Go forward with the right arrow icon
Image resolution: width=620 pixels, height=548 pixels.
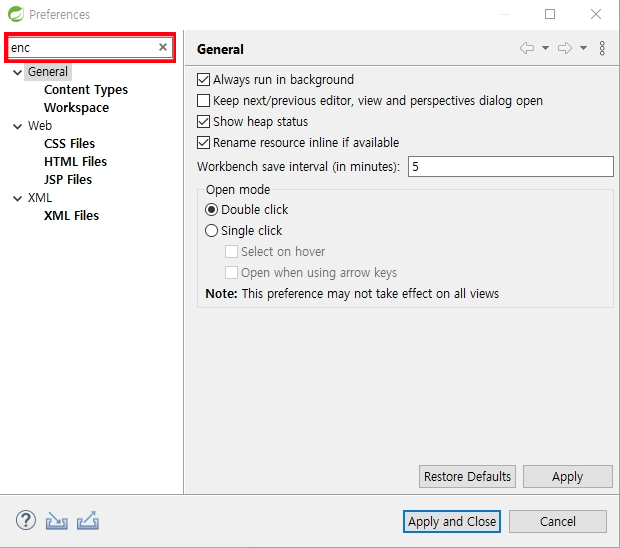click(x=565, y=48)
